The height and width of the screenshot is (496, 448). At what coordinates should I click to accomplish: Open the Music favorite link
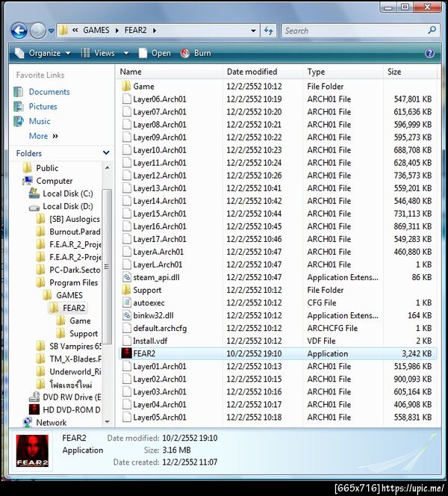tap(40, 121)
